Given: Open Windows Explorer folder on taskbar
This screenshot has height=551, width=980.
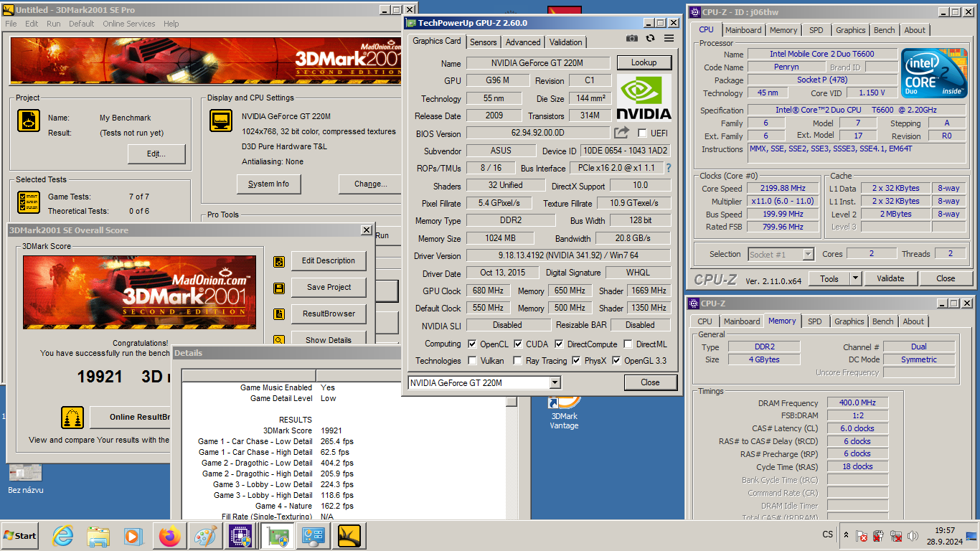Looking at the screenshot, I should (98, 536).
